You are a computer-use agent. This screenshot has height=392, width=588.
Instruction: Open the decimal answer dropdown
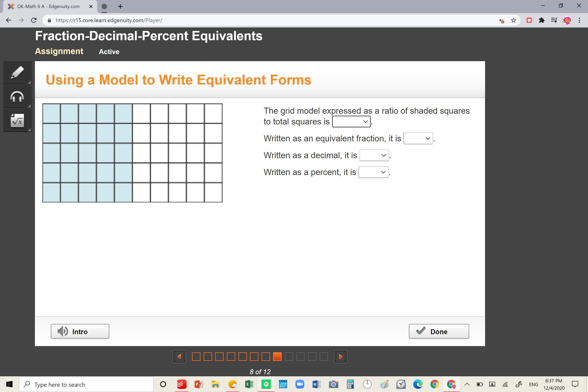[374, 155]
